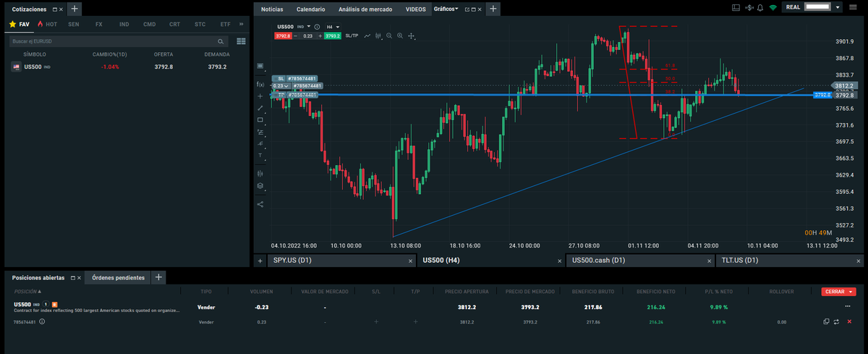The height and width of the screenshot is (354, 868).
Task: Open the three-dots menu for US500 position
Action: pyautogui.click(x=848, y=306)
